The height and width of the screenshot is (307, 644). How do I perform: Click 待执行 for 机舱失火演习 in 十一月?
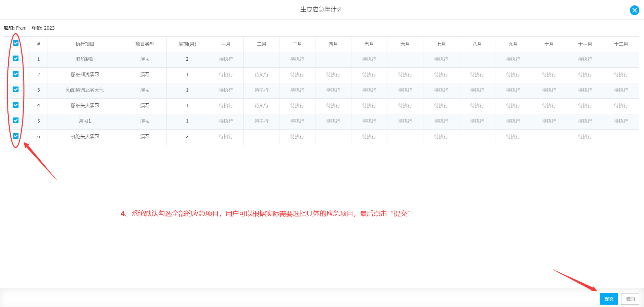pos(585,137)
